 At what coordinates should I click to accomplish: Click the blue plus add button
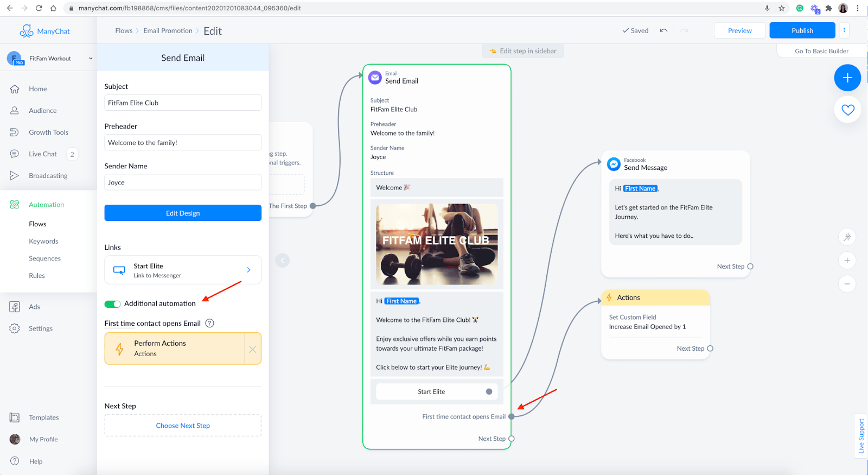[847, 78]
